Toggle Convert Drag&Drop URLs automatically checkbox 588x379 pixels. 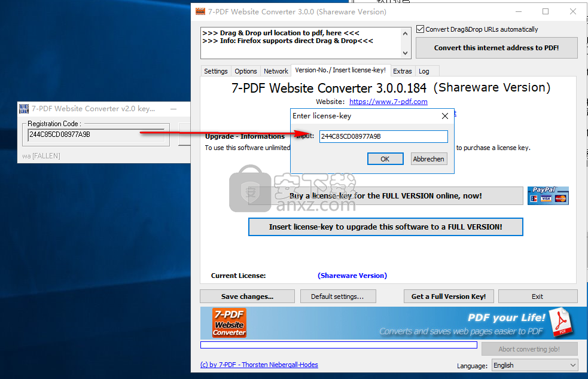tap(421, 29)
